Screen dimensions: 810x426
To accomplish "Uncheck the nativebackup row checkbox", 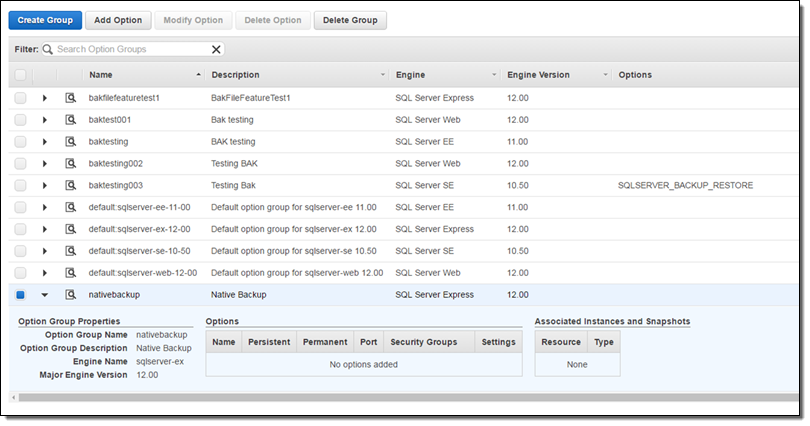I will tap(21, 294).
